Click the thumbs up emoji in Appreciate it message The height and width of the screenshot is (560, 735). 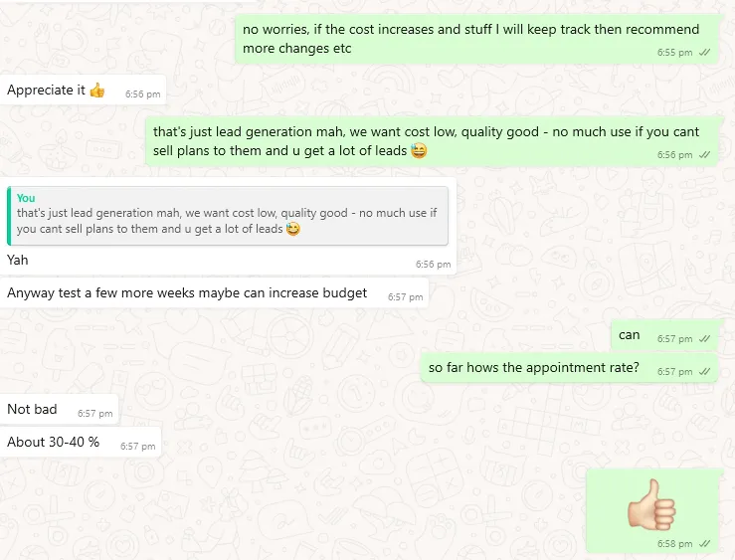click(97, 90)
